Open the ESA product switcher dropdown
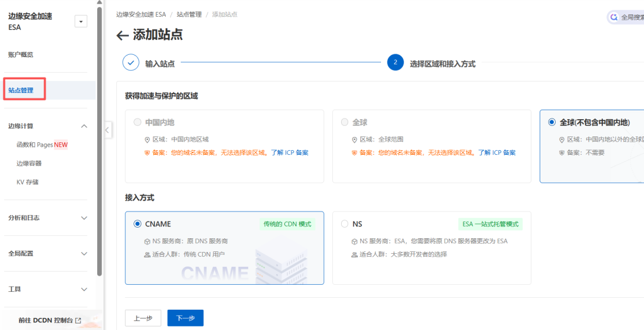The width and height of the screenshot is (644, 330). [80, 21]
